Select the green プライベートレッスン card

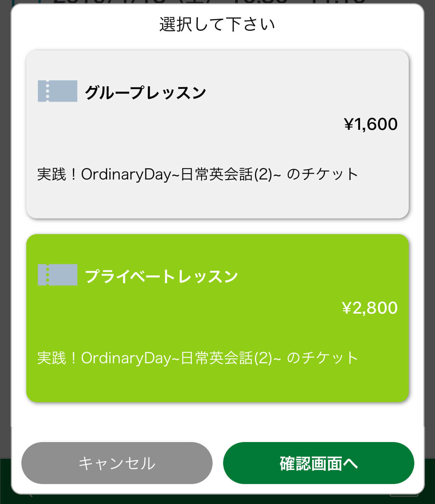click(217, 318)
